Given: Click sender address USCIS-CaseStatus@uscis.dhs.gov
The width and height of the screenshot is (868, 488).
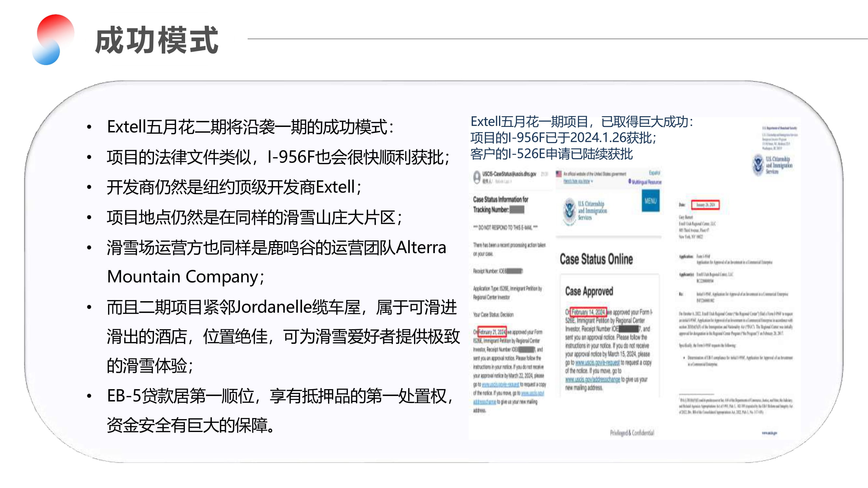Looking at the screenshot, I should (x=509, y=174).
